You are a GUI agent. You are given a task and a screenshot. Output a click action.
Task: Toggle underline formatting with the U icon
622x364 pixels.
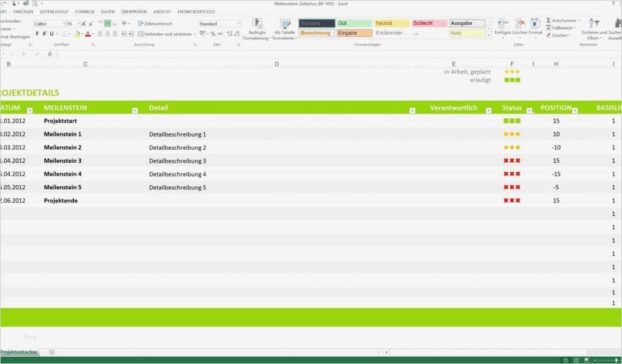point(50,32)
